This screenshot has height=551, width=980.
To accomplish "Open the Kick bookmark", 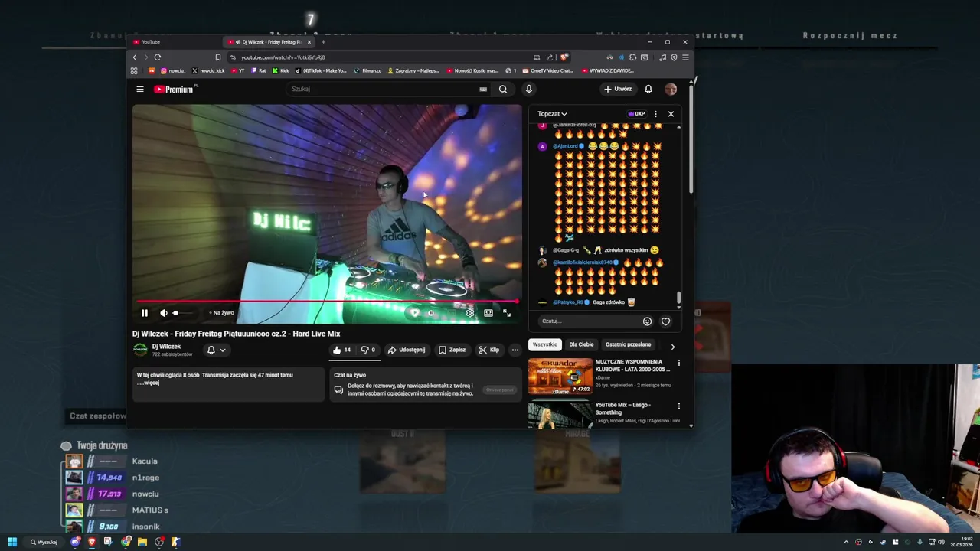I will click(x=280, y=70).
